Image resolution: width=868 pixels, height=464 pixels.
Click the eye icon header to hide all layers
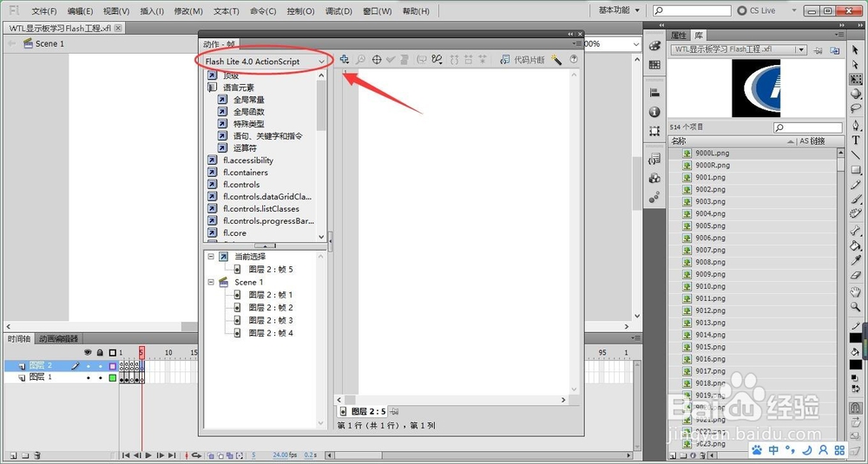(88, 352)
